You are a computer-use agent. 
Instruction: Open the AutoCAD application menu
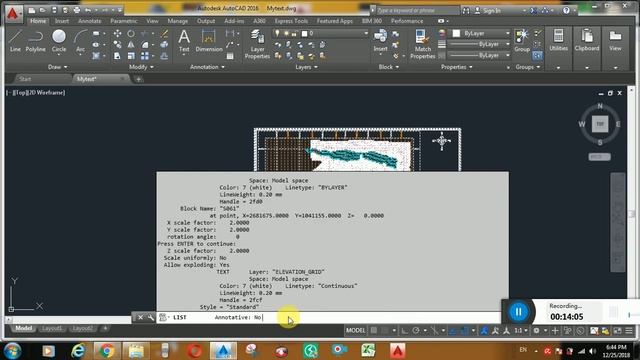click(x=13, y=13)
